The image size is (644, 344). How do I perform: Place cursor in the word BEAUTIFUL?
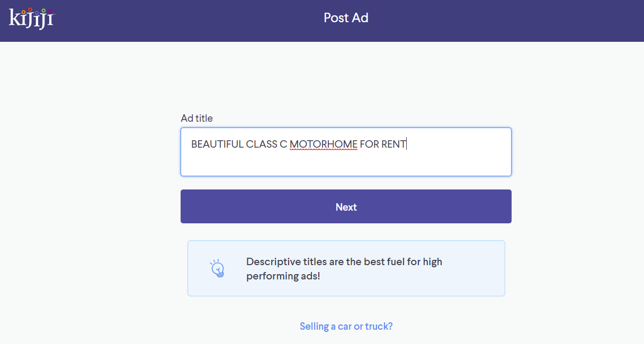coord(217,144)
